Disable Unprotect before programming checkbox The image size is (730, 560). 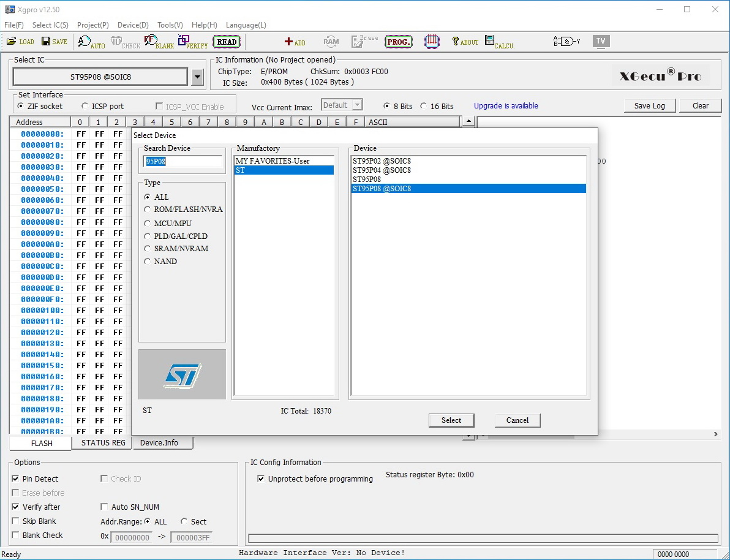click(x=261, y=479)
